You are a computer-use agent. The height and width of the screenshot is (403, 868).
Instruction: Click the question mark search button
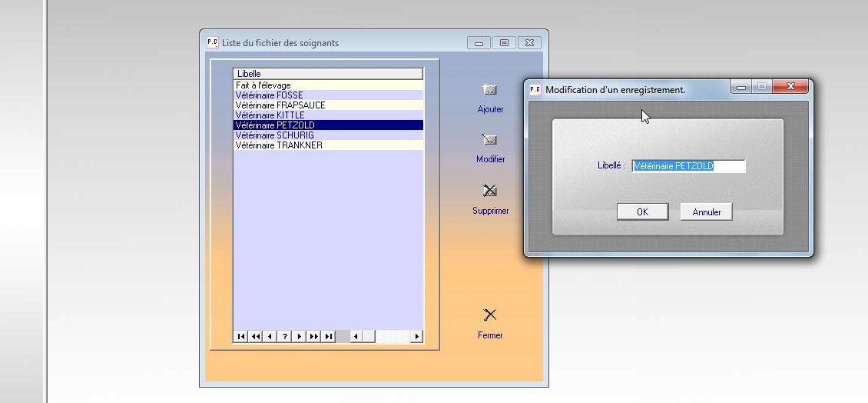pos(284,336)
